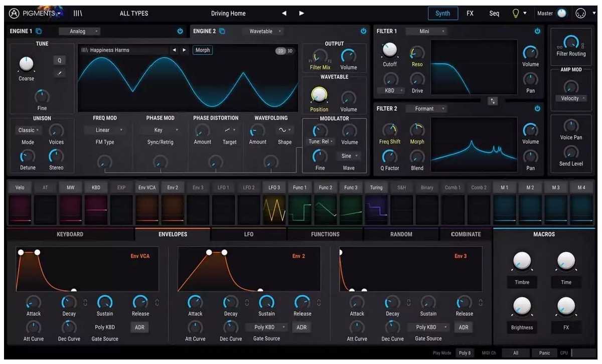This screenshot has height=364, width=602.
Task: Click Poly 8 play mode button
Action: point(465,353)
